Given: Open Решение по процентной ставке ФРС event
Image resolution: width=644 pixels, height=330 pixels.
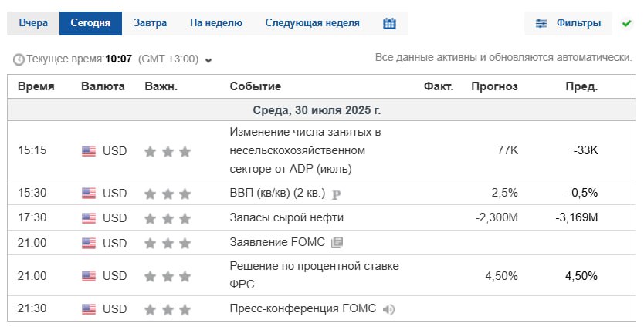Looking at the screenshot, I should tap(314, 275).
